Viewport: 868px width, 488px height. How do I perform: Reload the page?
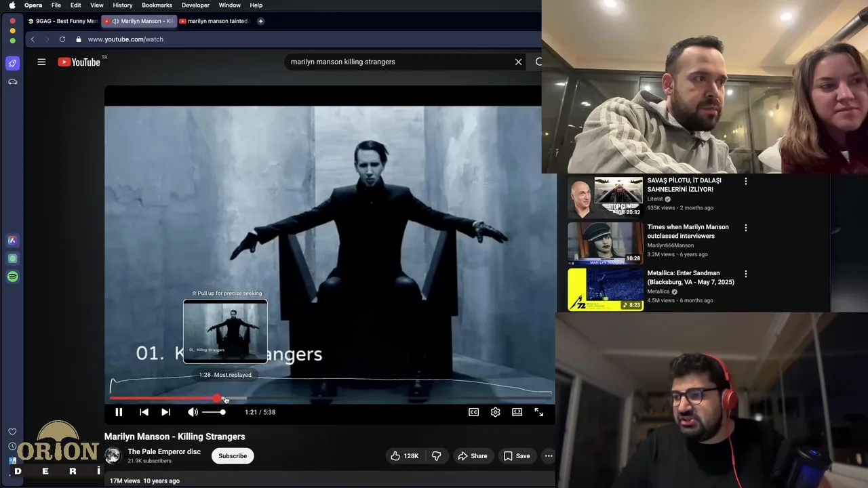point(62,39)
